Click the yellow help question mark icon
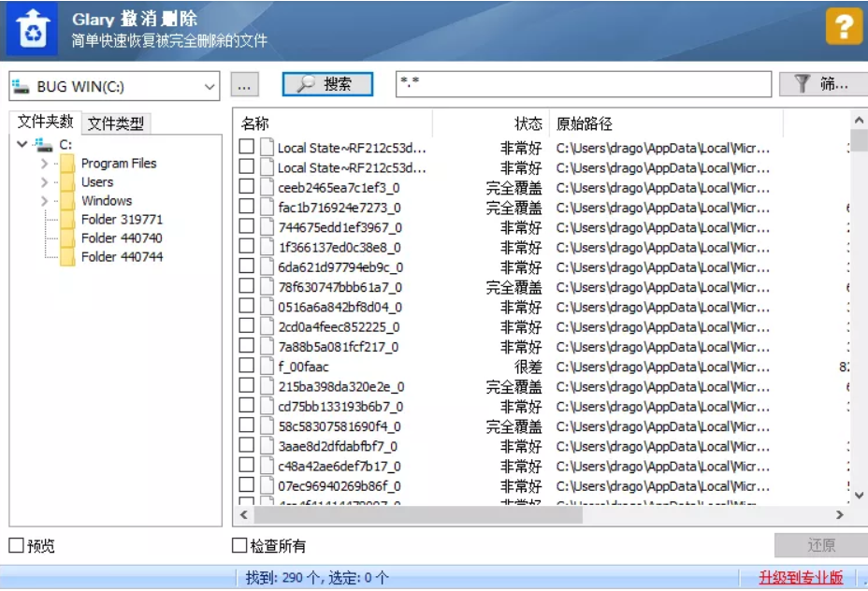 coord(844,25)
